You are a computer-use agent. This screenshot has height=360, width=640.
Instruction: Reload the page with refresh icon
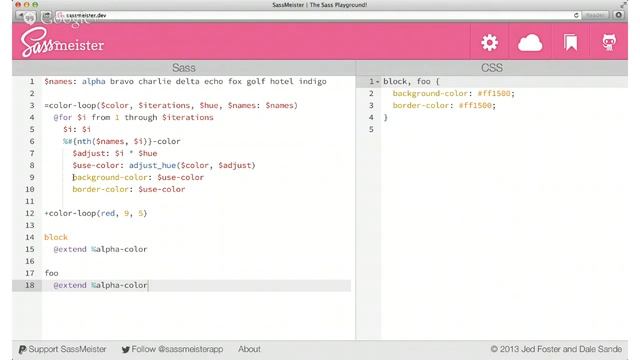pyautogui.click(x=576, y=15)
